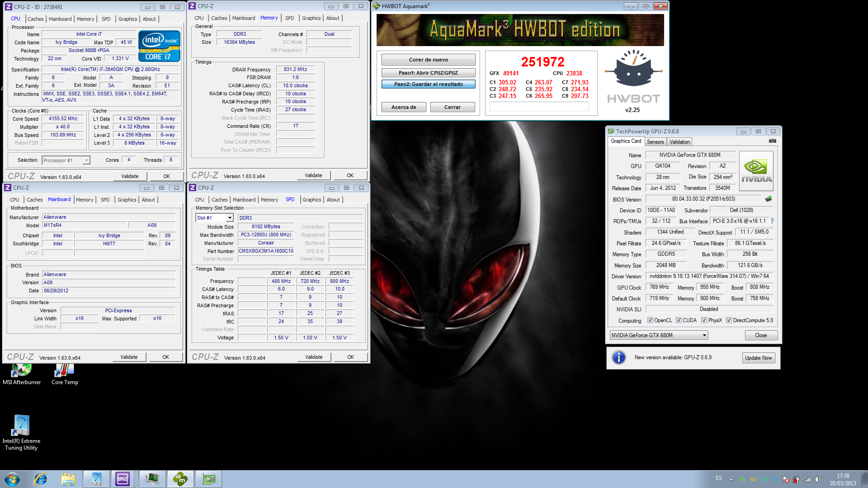The width and height of the screenshot is (868, 488).
Task: Open network signal tray icon
Action: point(807,479)
